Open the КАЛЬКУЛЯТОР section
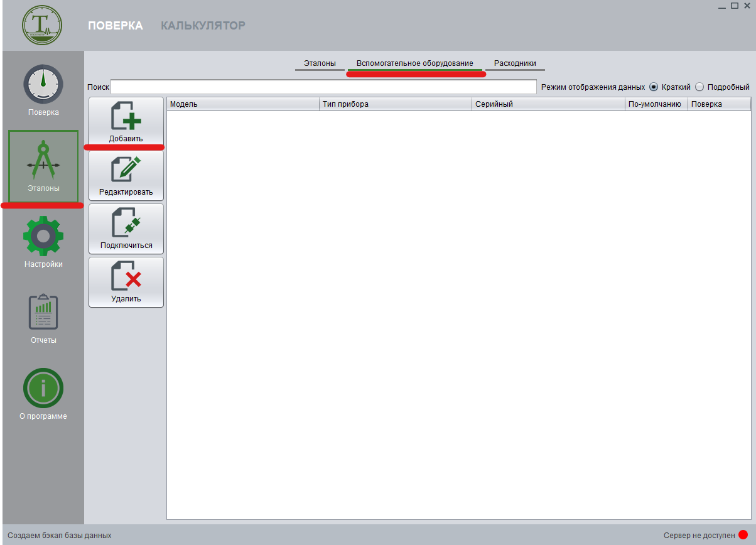 [x=203, y=26]
